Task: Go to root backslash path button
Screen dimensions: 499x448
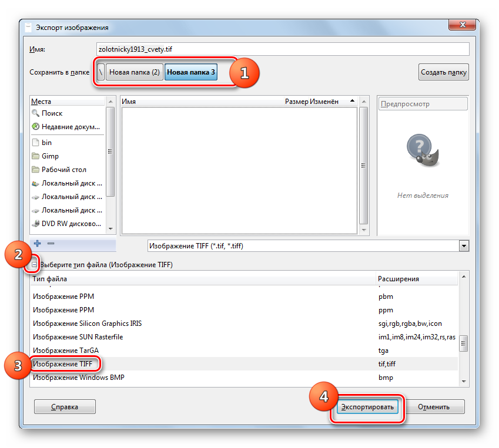Action: point(101,73)
